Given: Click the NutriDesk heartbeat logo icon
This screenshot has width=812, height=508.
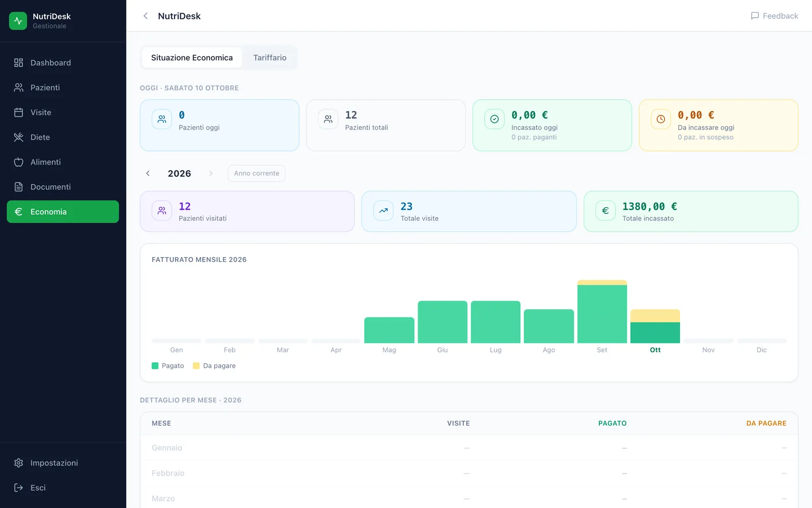Looking at the screenshot, I should (18, 21).
